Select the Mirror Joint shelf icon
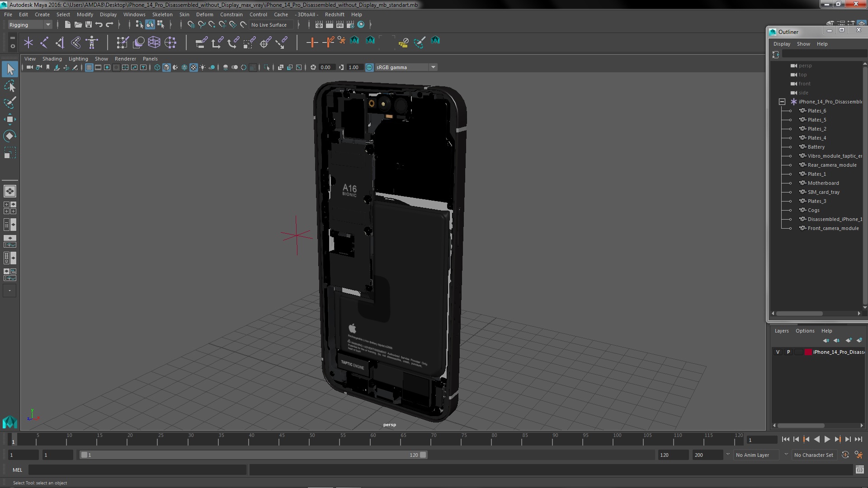This screenshot has height=488, width=868. pyautogui.click(x=60, y=42)
